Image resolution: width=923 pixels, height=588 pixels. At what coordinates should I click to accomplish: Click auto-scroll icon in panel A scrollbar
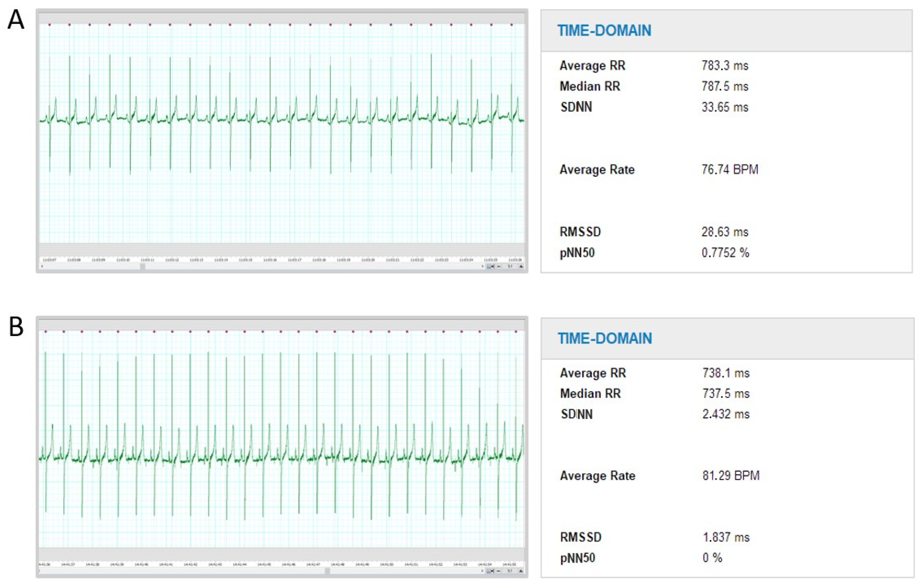(490, 266)
